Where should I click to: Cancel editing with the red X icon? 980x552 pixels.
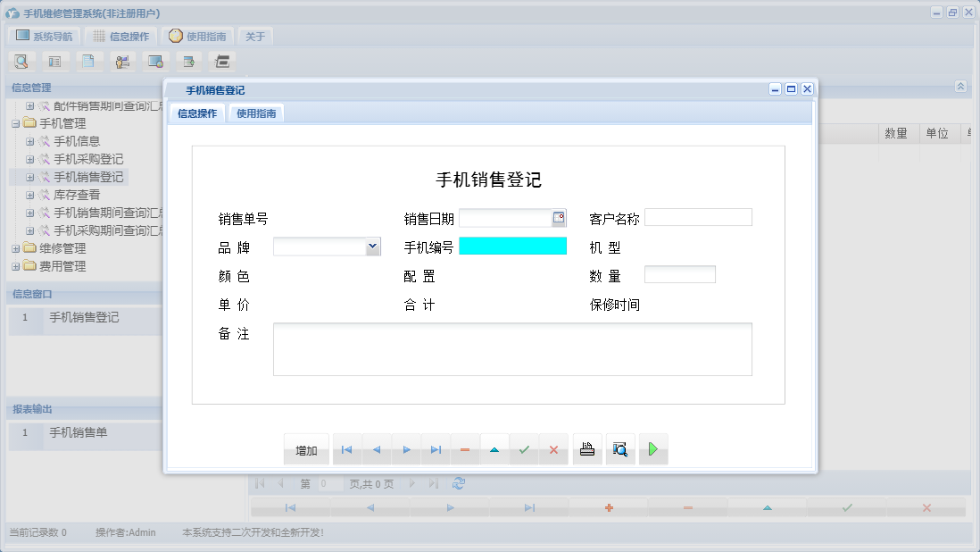553,450
